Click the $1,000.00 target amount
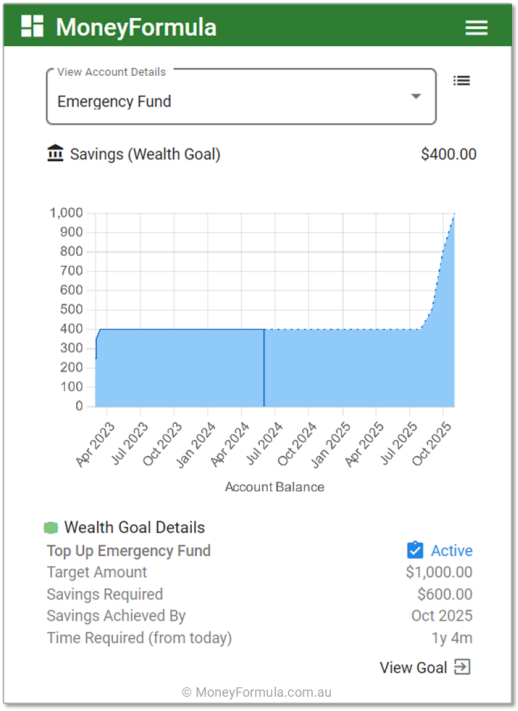Image resolution: width=518 pixels, height=711 pixels. 439,572
